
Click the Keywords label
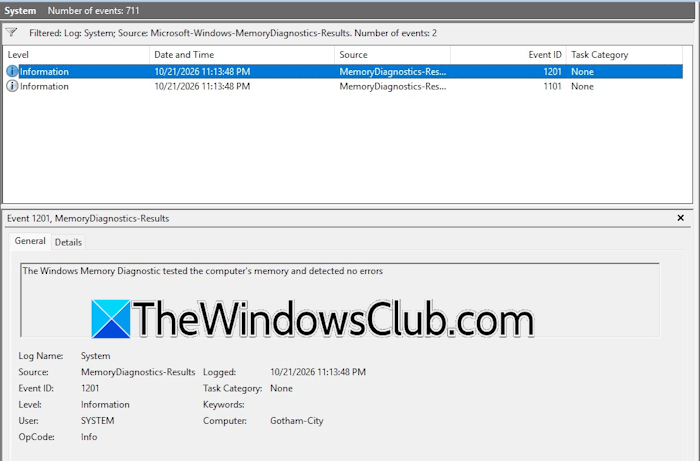(x=224, y=404)
